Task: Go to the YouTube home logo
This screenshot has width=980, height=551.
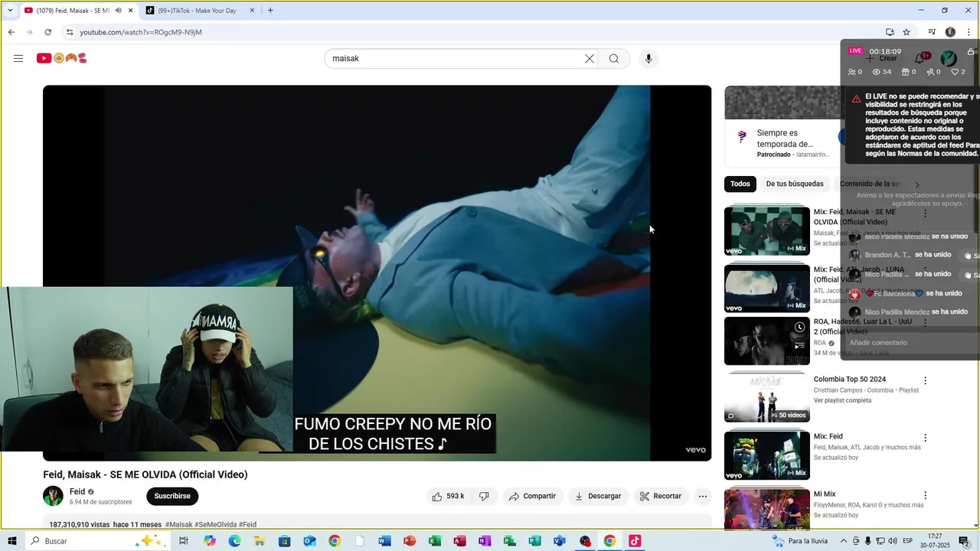Action: (x=61, y=58)
